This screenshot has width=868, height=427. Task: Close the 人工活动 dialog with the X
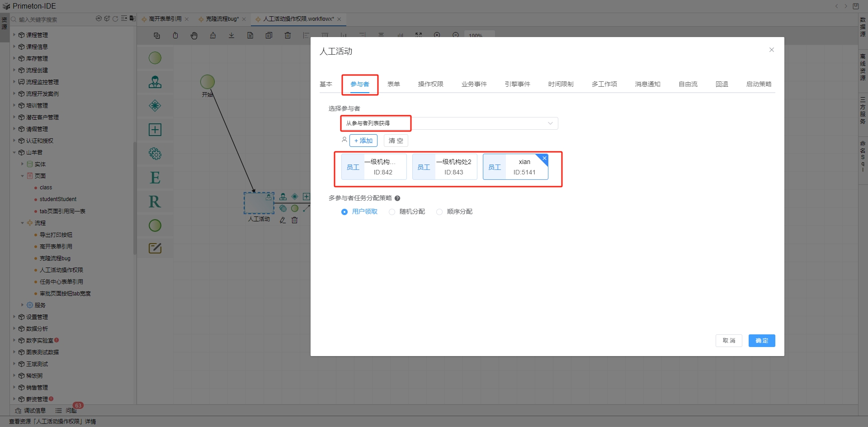[771, 50]
